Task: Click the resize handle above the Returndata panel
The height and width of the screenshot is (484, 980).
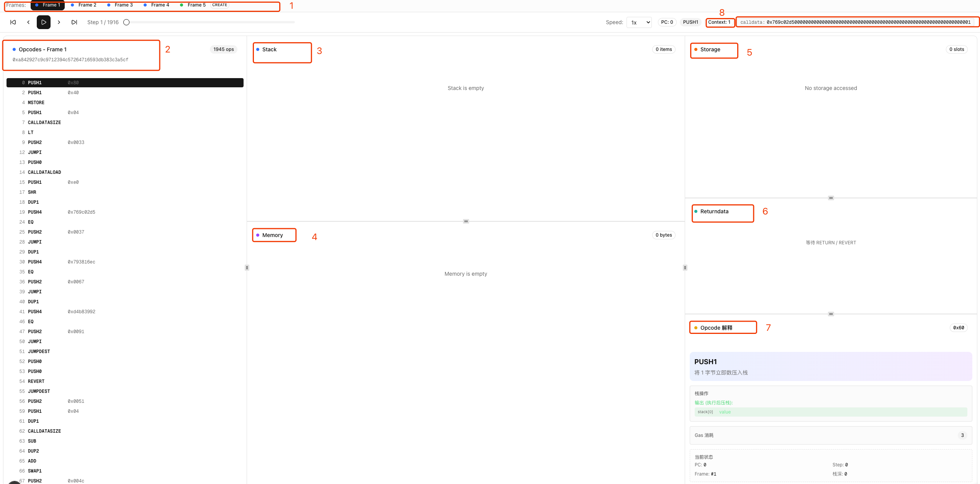Action: click(830, 198)
